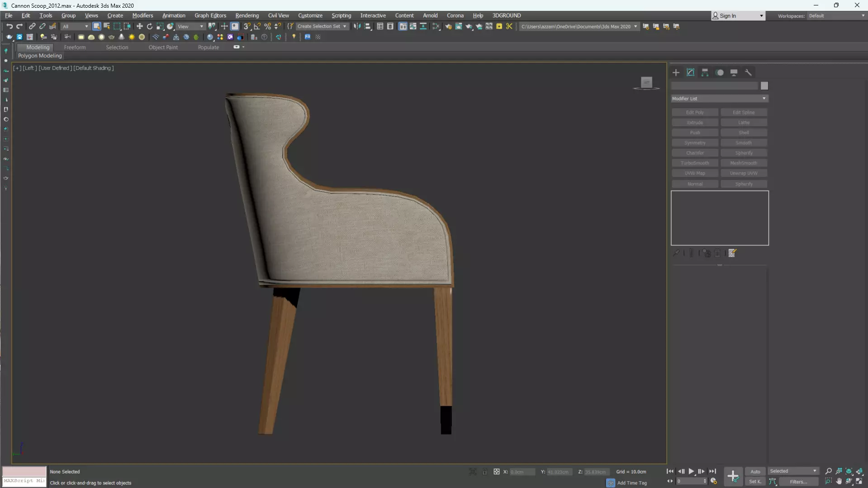Click the Configure Modifier Sets icon
Viewport: 868px width, 488px height.
732,253
